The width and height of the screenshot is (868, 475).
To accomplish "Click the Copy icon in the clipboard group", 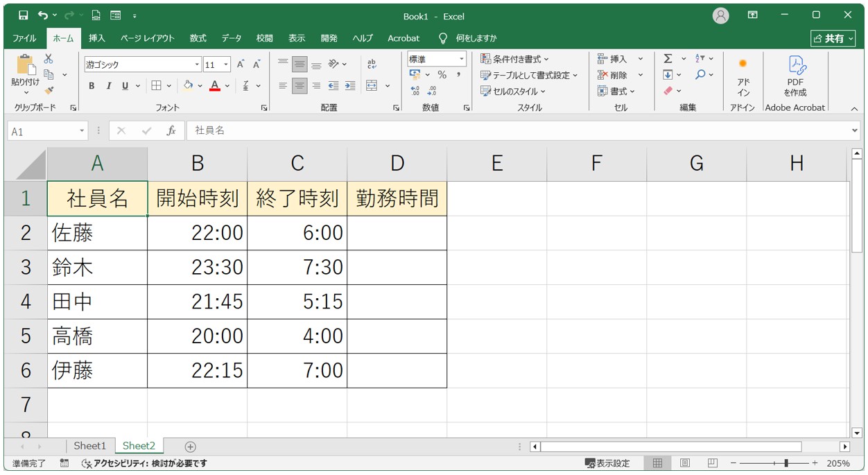I will click(x=49, y=74).
